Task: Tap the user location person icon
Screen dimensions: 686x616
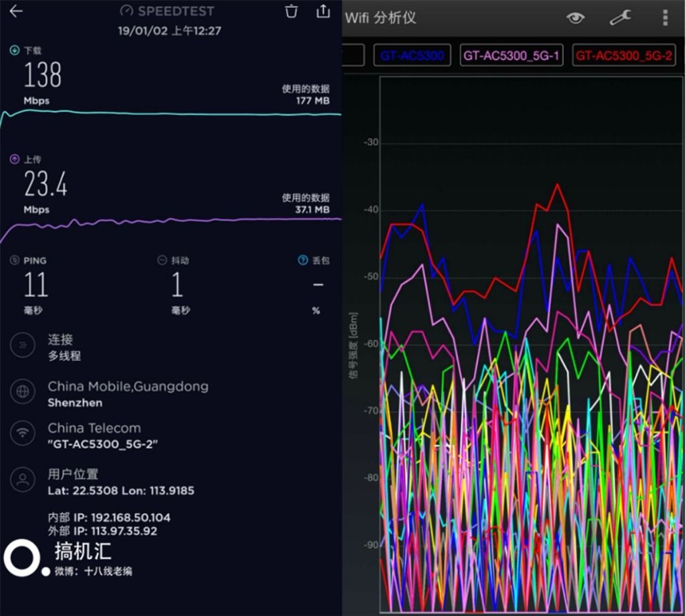Action: (22, 480)
